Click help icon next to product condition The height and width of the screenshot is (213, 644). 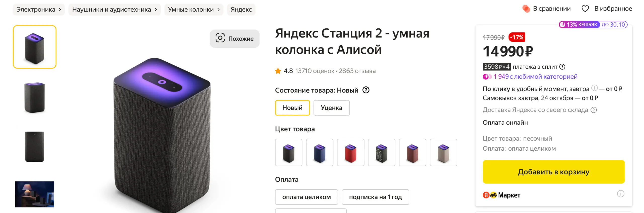coord(366,90)
